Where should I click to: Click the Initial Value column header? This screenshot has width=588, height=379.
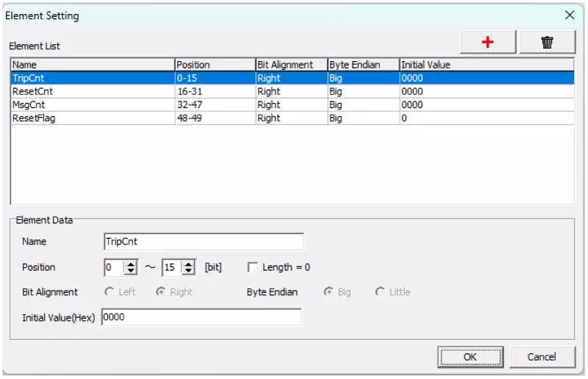487,65
